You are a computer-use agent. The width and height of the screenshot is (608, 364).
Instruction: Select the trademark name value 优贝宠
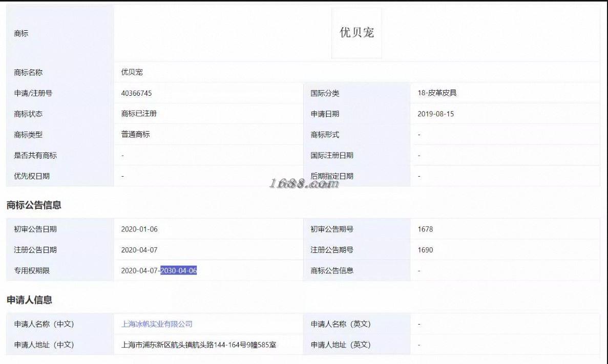pos(132,72)
